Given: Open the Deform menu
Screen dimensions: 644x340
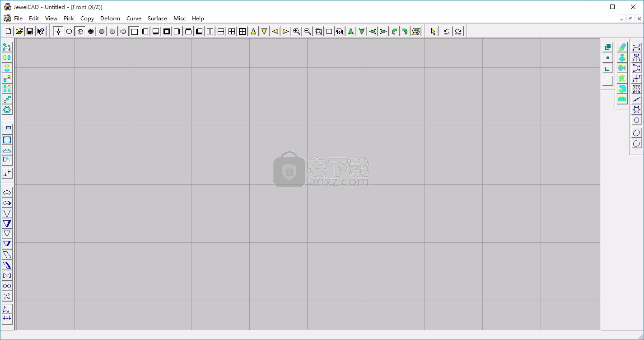Looking at the screenshot, I should click(x=110, y=19).
